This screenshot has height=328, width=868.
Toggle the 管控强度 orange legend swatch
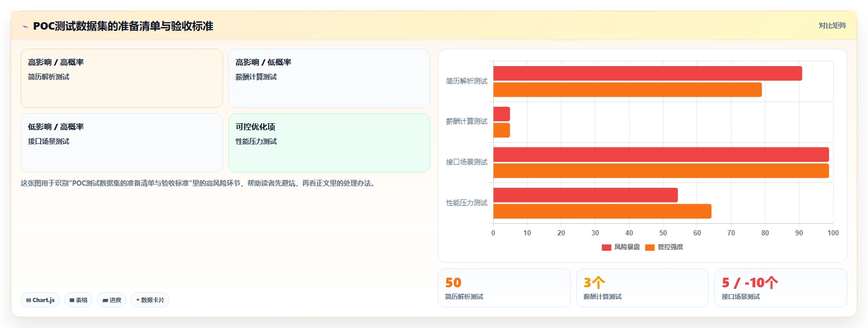click(x=650, y=247)
